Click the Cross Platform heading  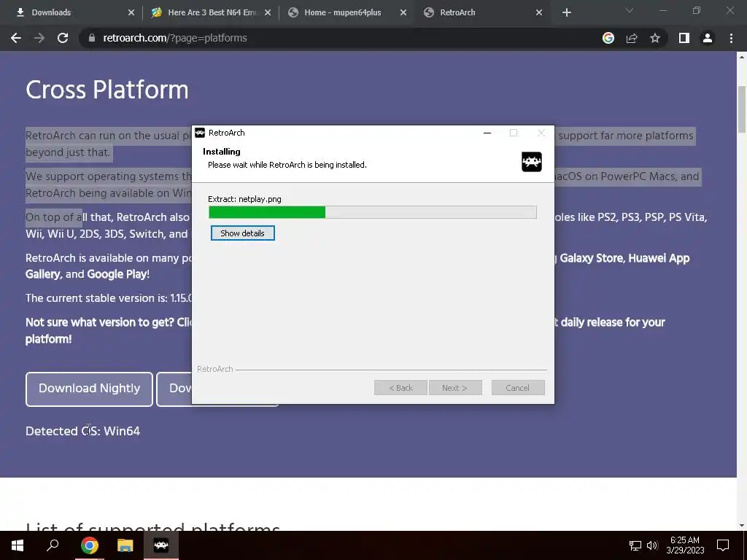107,90
